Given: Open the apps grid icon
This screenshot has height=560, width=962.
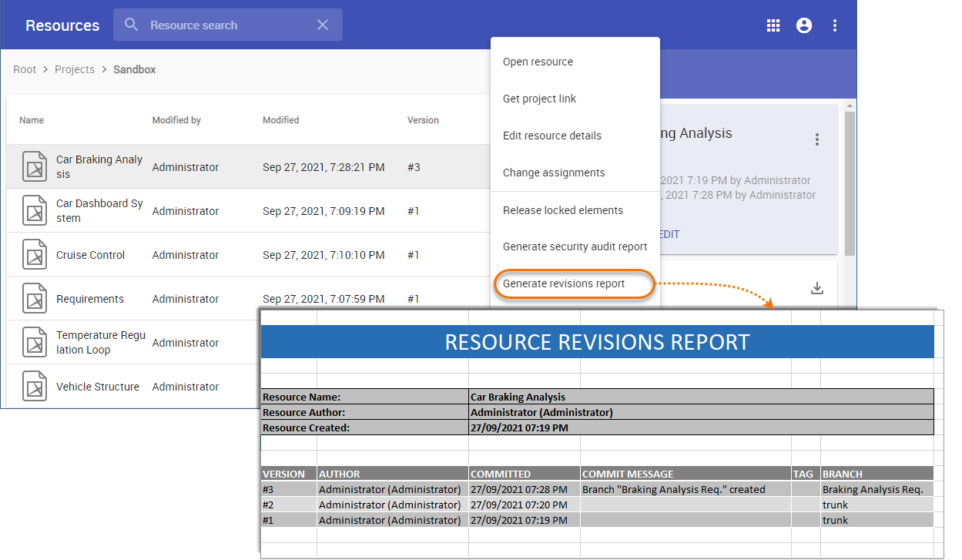Looking at the screenshot, I should 773,25.
